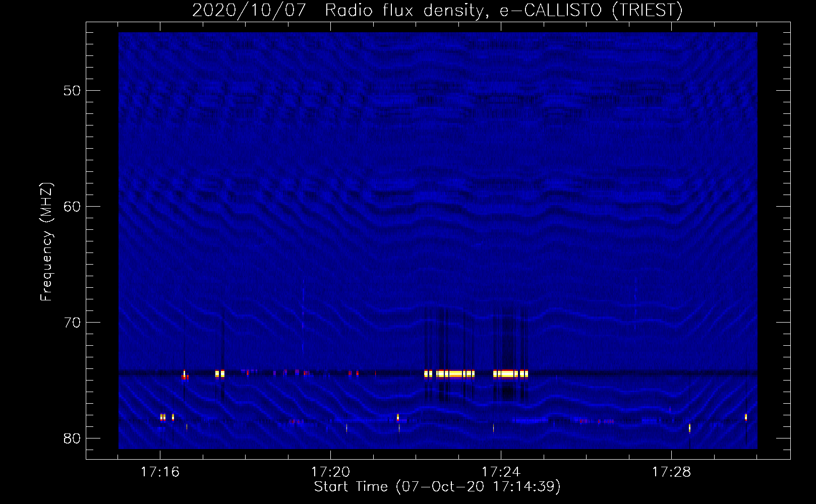Image resolution: width=816 pixels, height=504 pixels.
Task: Click the 50 frequency tick label
Action: tap(73, 91)
